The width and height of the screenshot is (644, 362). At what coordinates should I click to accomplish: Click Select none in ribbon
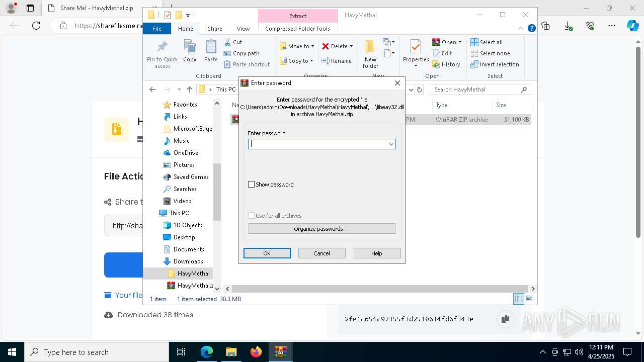(x=491, y=53)
